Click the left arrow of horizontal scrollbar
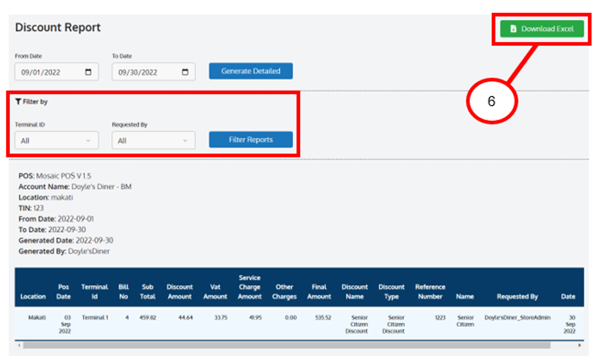The width and height of the screenshot is (594, 364). pos(20,346)
